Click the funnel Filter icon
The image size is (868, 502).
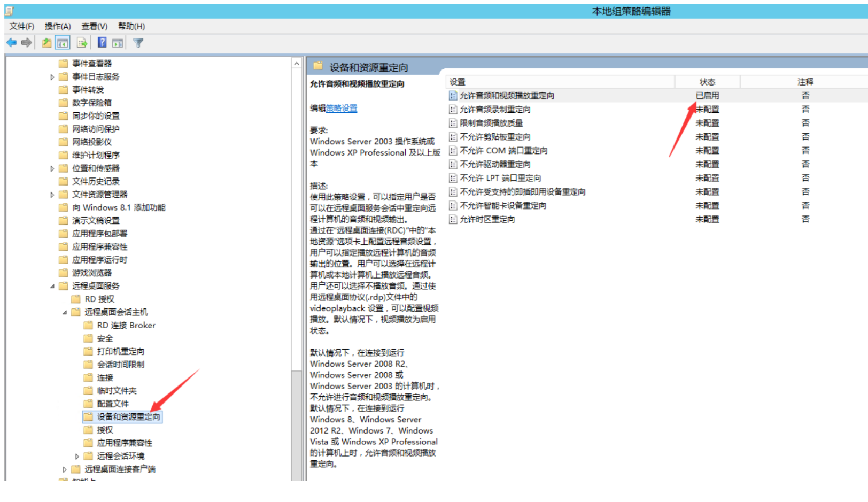tap(138, 43)
